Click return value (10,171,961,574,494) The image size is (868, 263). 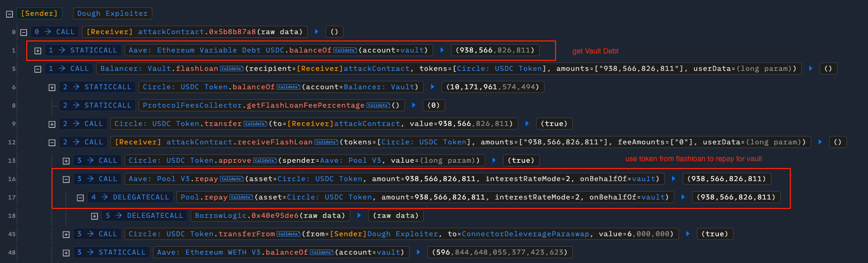click(493, 87)
